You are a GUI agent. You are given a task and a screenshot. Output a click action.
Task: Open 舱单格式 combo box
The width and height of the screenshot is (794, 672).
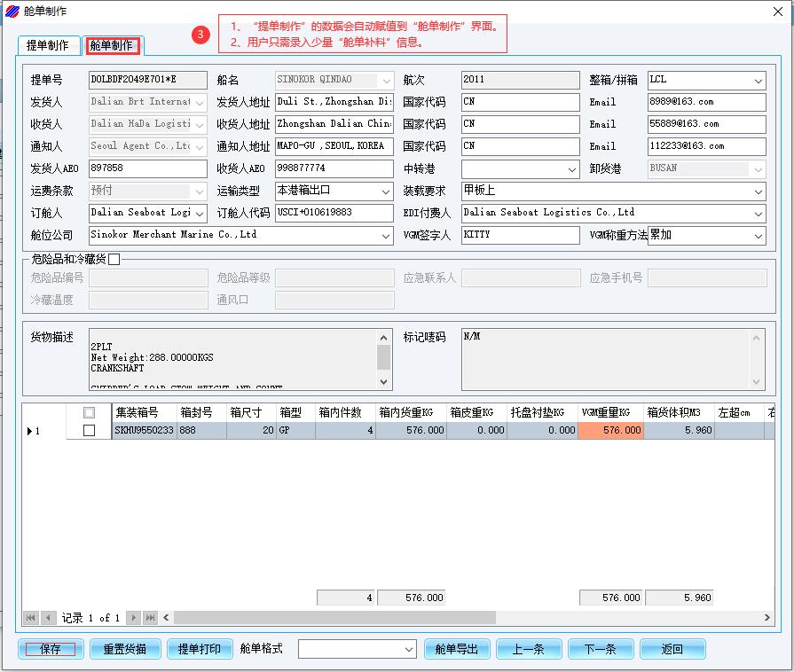tap(409, 650)
